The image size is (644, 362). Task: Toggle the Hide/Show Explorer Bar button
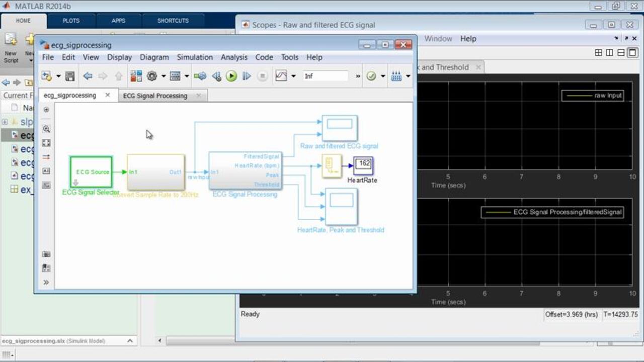(x=46, y=110)
